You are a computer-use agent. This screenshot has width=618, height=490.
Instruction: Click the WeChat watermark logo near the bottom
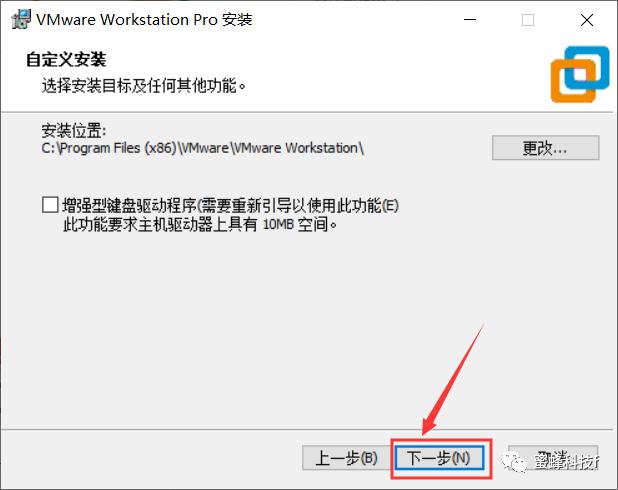tap(514, 462)
